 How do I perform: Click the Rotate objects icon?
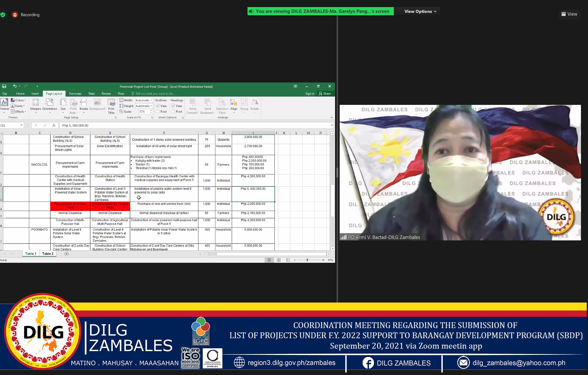coord(254,102)
